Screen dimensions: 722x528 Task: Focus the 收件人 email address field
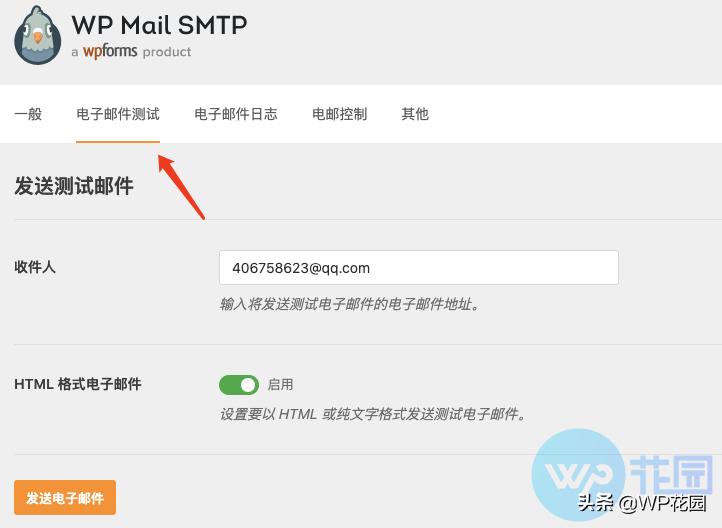(419, 267)
